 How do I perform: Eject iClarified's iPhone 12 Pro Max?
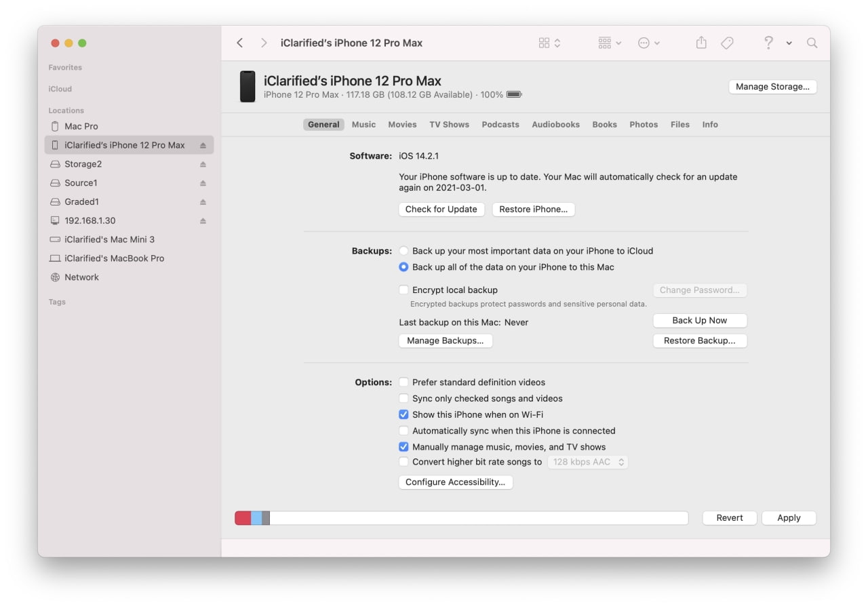coord(203,145)
